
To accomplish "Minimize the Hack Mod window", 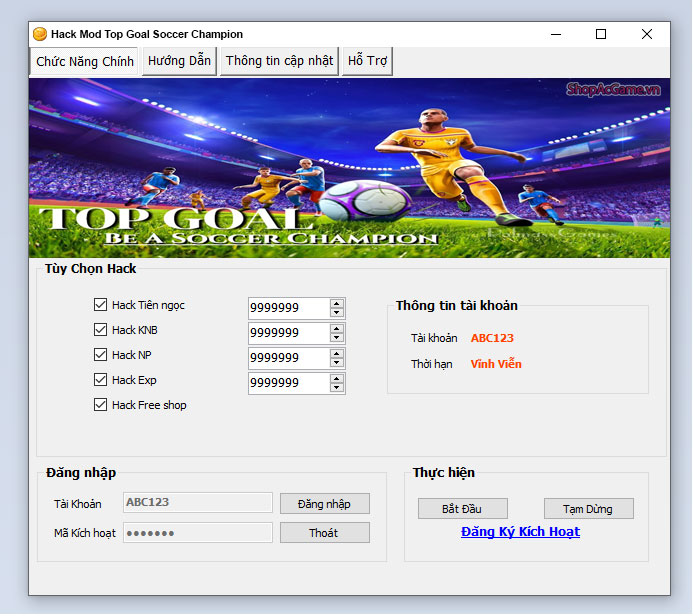I will [x=556, y=34].
